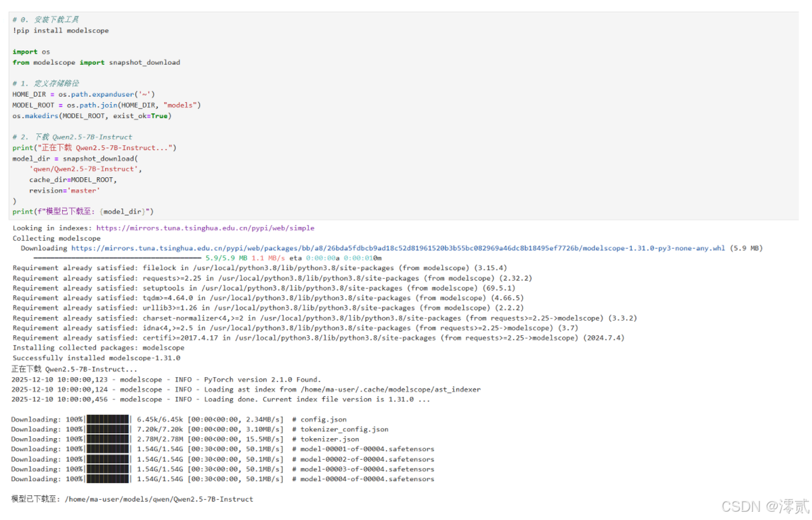
Task: Click the idna<4,>=2.5 requirement line
Action: (x=296, y=328)
